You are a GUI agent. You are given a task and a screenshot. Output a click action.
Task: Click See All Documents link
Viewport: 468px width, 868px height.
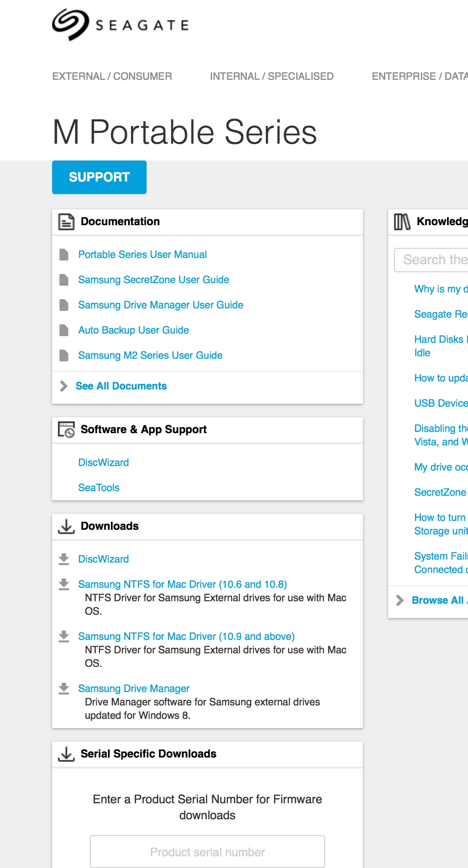(x=121, y=386)
